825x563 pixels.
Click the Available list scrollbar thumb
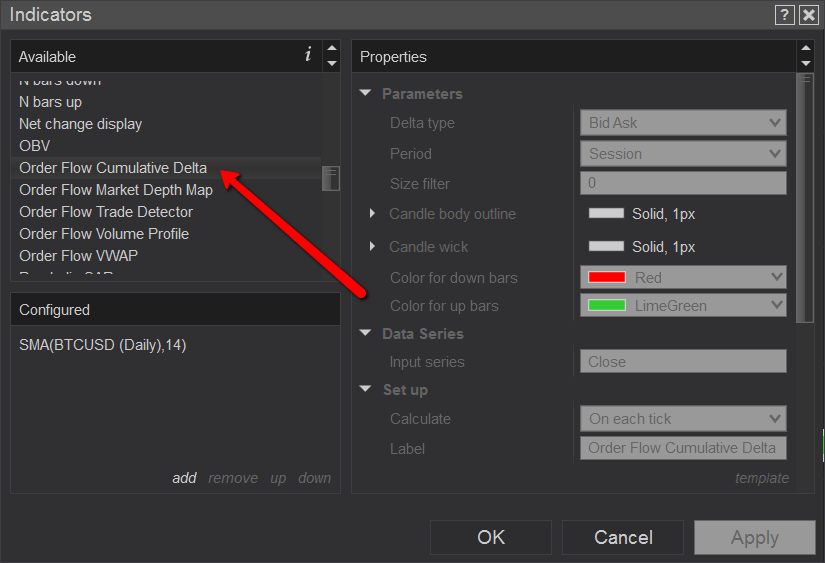pos(331,178)
